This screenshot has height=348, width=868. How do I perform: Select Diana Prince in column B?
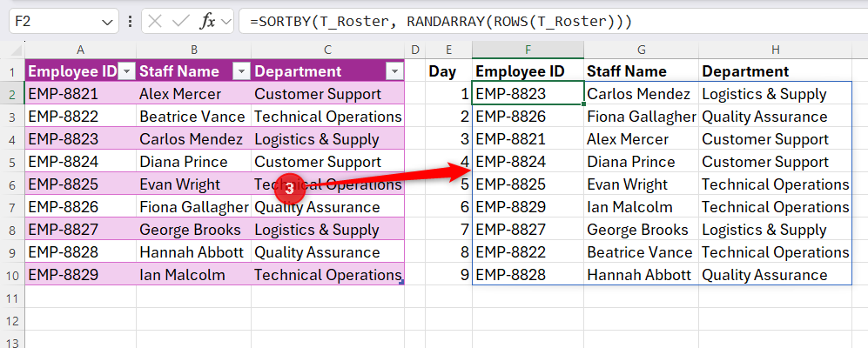tap(194, 162)
